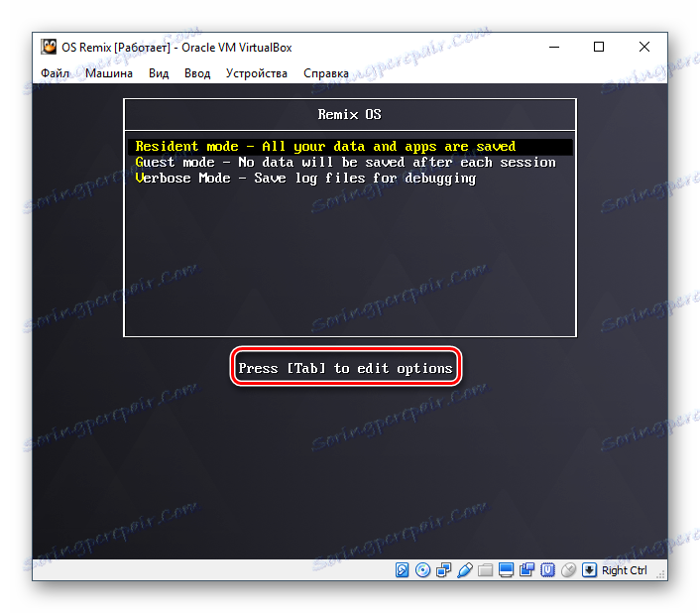The image size is (700, 613).
Task: Open the hard disk activity indicator
Action: (402, 570)
